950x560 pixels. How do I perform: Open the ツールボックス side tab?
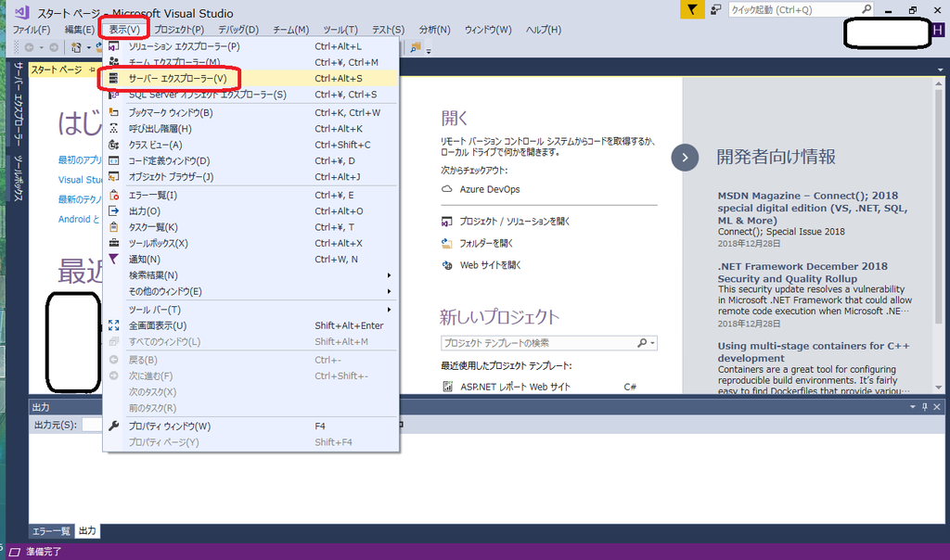pos(19,178)
